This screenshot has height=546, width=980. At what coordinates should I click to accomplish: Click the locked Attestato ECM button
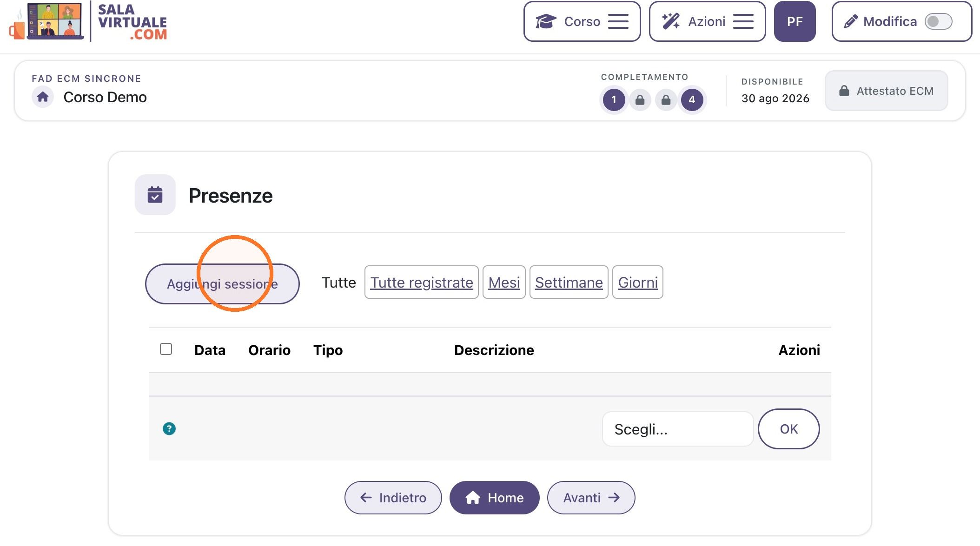coord(886,91)
